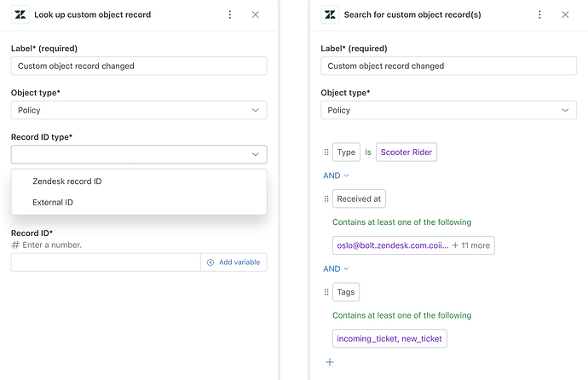Click Add variable button
The width and height of the screenshot is (588, 380).
(x=234, y=262)
